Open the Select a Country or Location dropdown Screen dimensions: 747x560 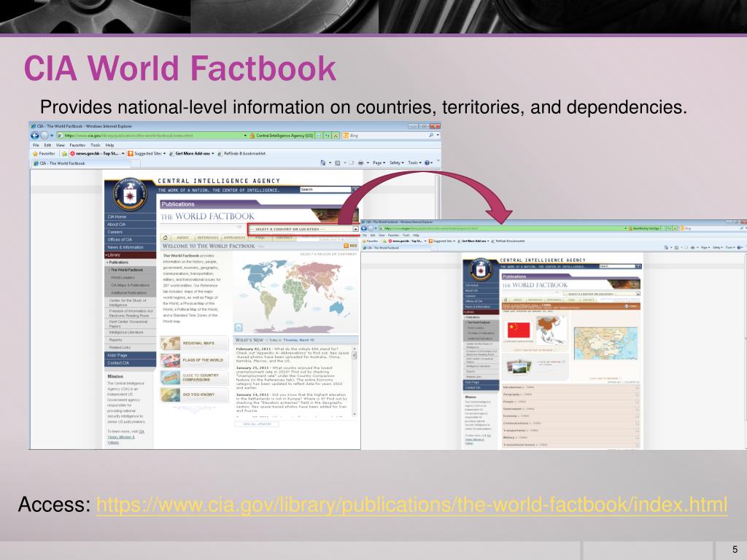303,229
